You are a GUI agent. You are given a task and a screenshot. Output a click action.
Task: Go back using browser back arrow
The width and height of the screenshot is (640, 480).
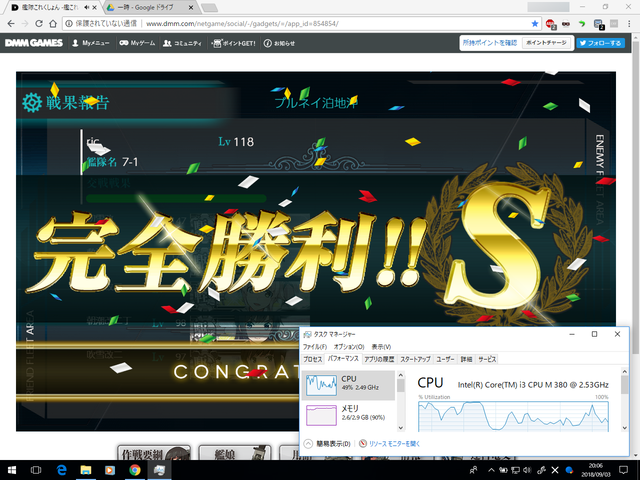point(11,24)
